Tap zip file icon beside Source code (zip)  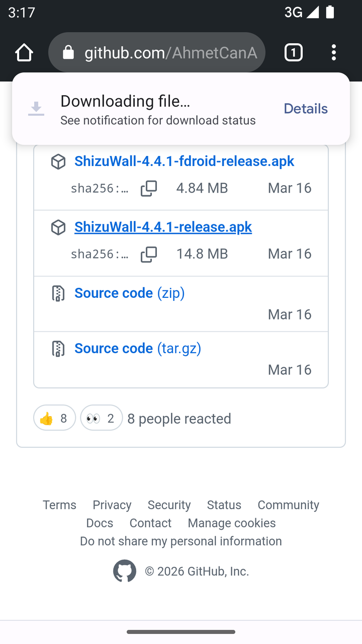coord(58,293)
